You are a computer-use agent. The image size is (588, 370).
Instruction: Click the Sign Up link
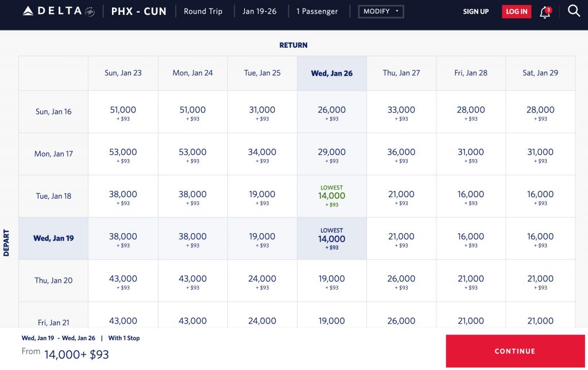coord(475,11)
